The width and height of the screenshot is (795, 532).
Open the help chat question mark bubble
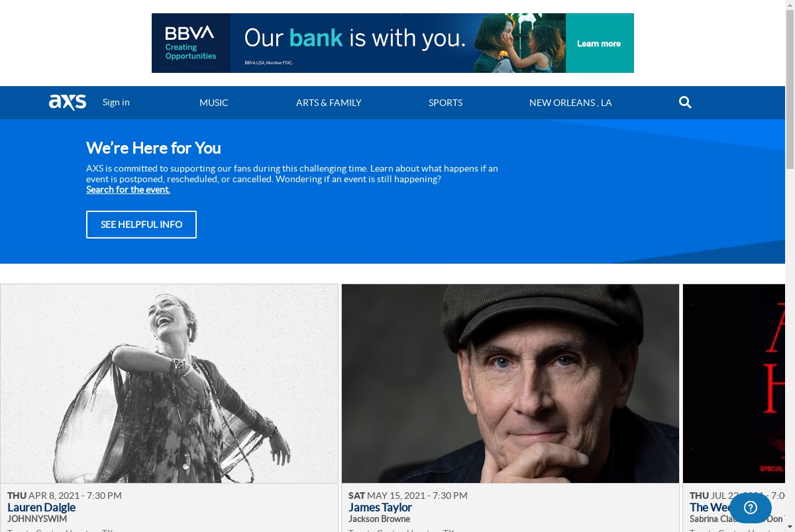pyautogui.click(x=750, y=507)
